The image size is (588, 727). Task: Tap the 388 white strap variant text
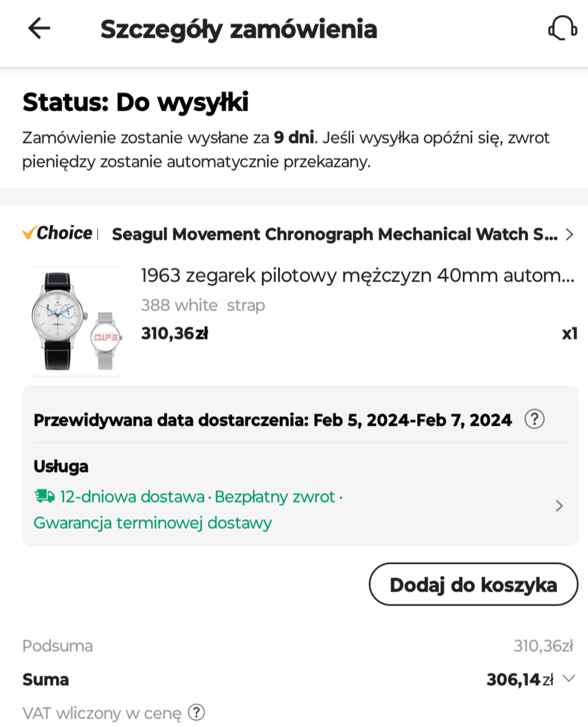[x=203, y=305]
